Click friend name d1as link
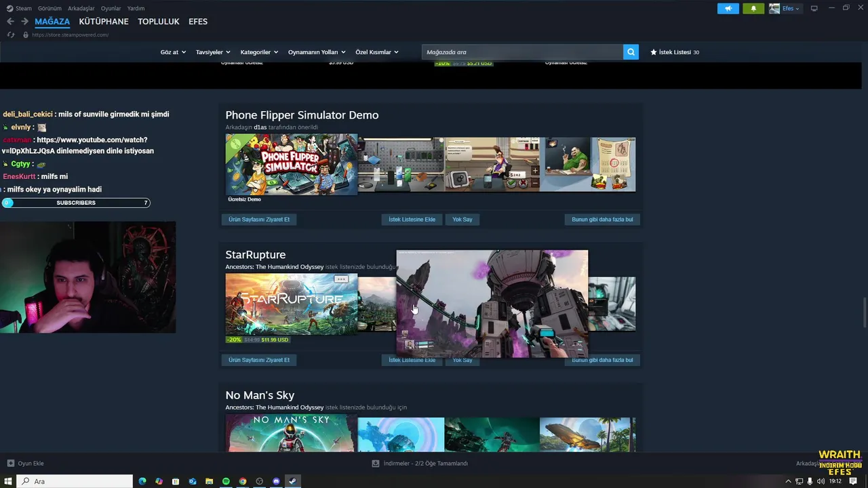The width and height of the screenshot is (868, 488). coord(260,127)
